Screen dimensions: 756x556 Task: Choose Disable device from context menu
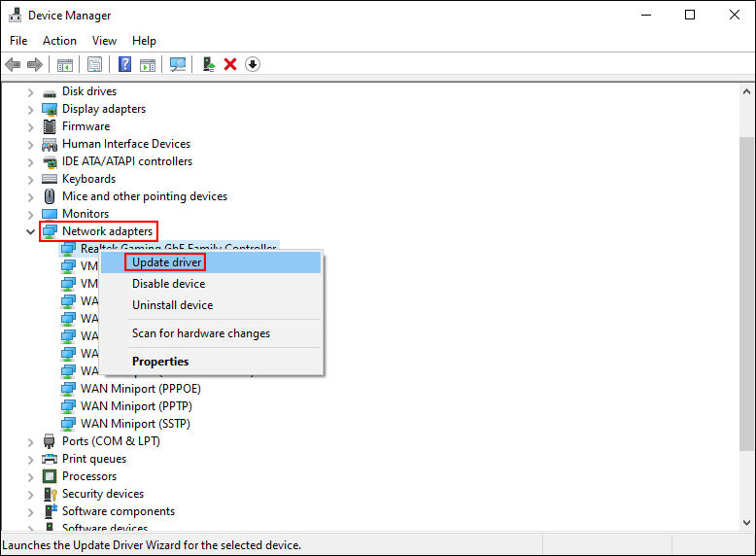pos(211,284)
